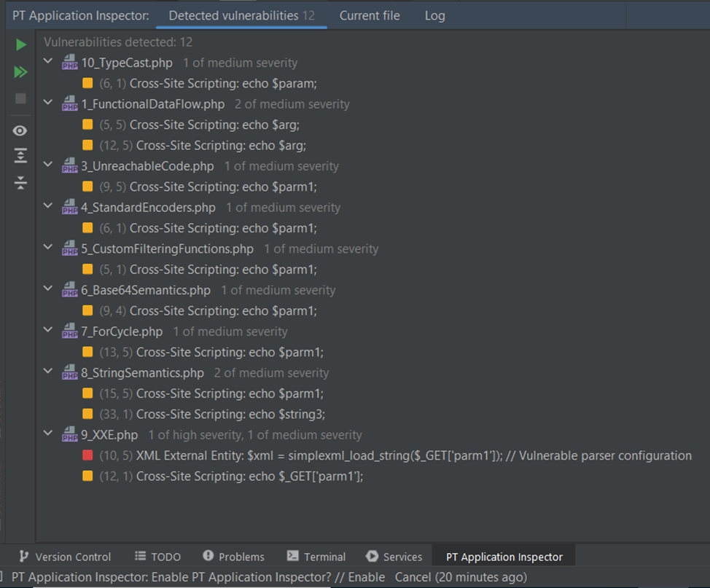Screen dimensions: 710x588
Task: Open the TODO tool window
Action: point(158,557)
